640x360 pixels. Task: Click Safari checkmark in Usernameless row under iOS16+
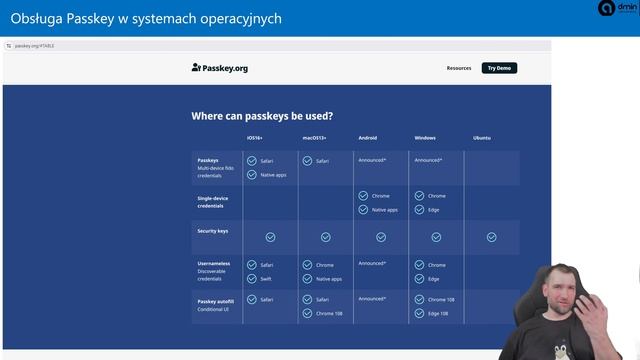point(252,265)
